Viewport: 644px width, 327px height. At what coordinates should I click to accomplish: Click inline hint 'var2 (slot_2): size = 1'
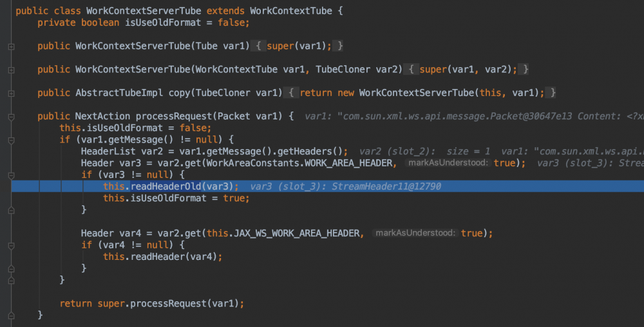tap(424, 152)
